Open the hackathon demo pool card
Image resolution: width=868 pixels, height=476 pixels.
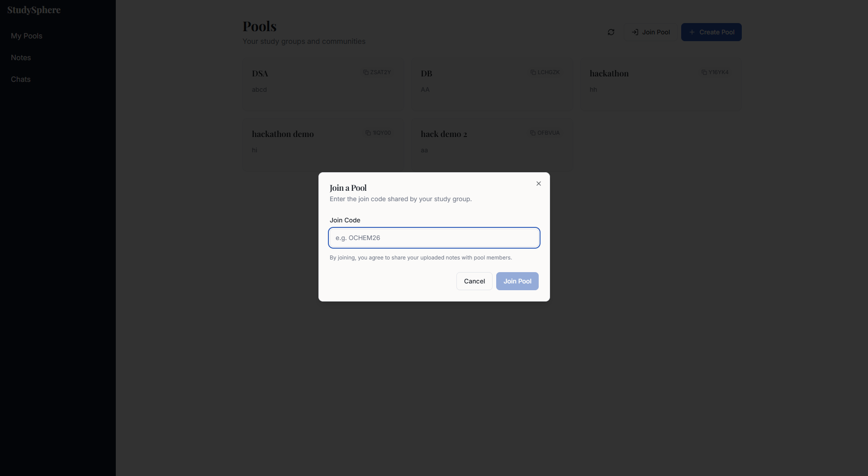point(323,145)
